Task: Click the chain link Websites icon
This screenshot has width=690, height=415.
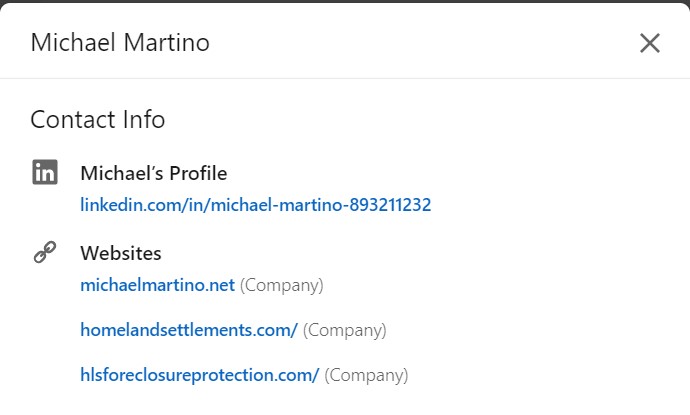Action: click(45, 252)
